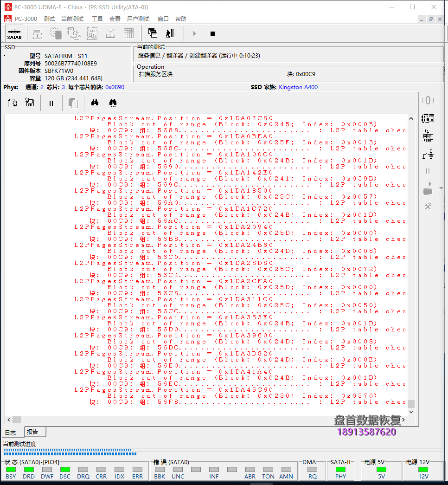Viewport: 448px width, 485px height.
Task: Click the Kingston A400 family link
Action: (x=298, y=87)
